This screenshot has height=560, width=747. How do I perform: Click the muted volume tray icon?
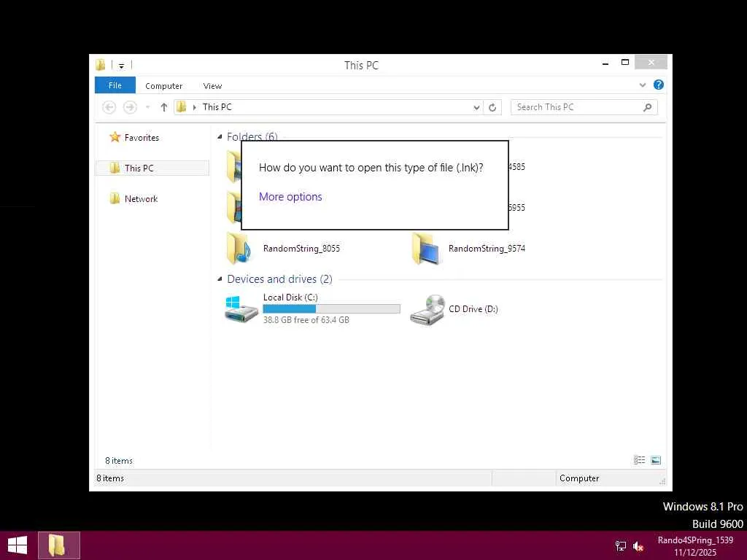coord(638,546)
